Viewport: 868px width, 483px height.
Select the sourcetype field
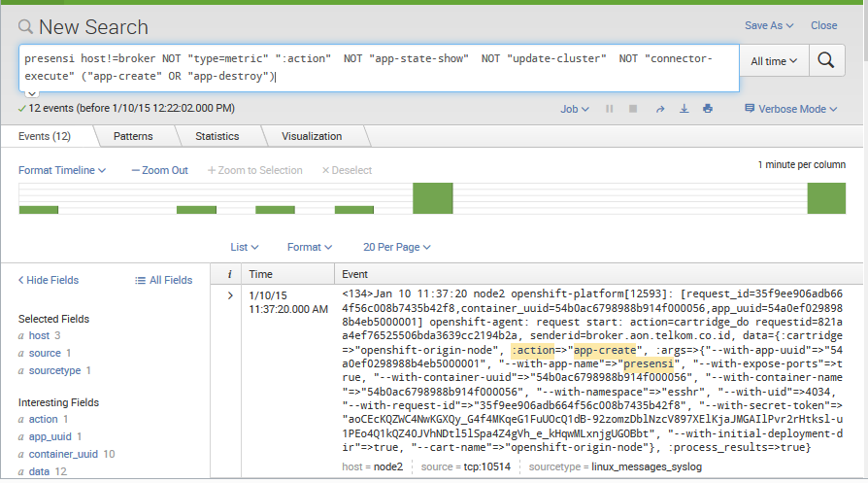[54, 370]
